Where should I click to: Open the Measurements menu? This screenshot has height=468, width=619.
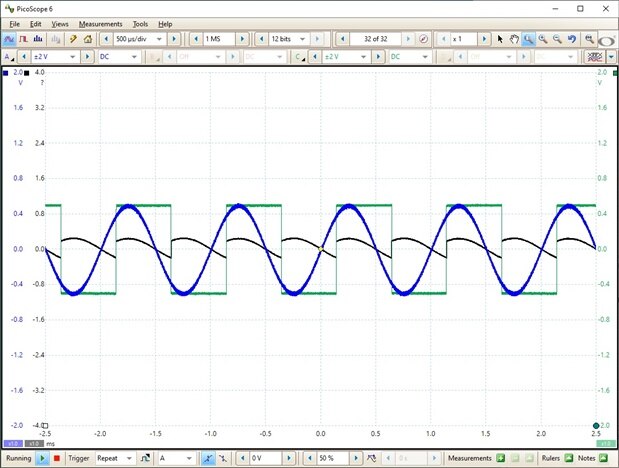(100, 23)
